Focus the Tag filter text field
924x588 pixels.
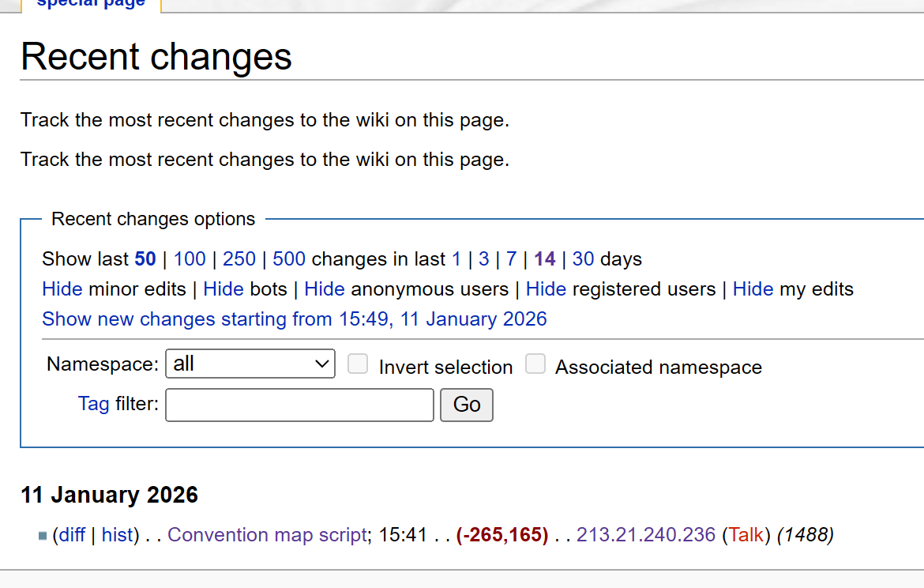point(299,405)
